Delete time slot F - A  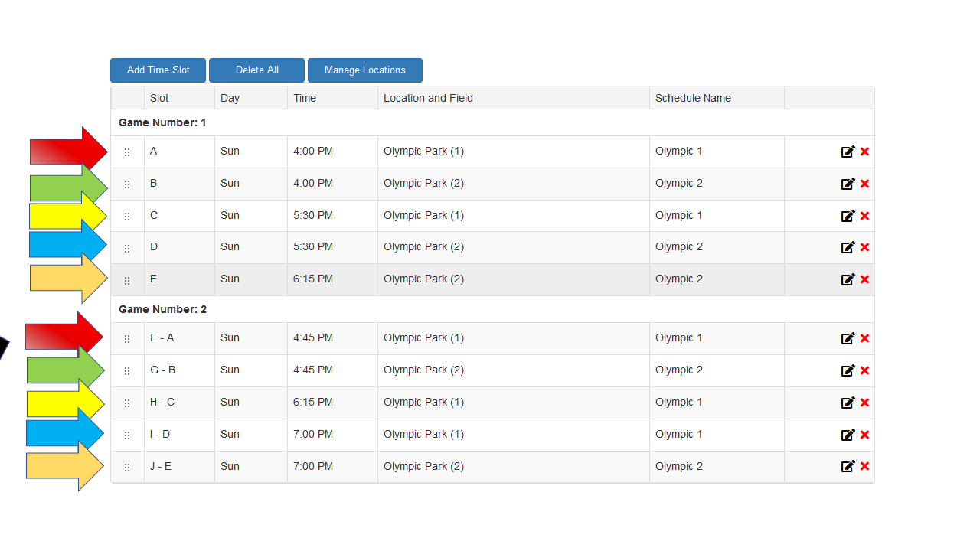[x=864, y=338]
